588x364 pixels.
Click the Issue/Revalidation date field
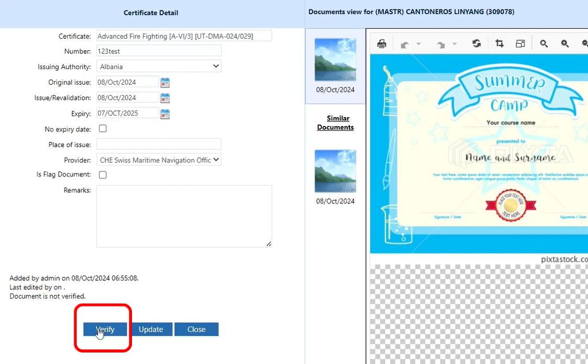(128, 98)
